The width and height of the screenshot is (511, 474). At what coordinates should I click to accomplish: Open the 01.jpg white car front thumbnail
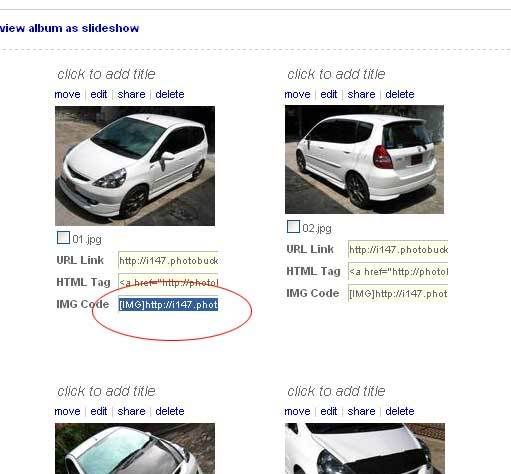[135, 166]
